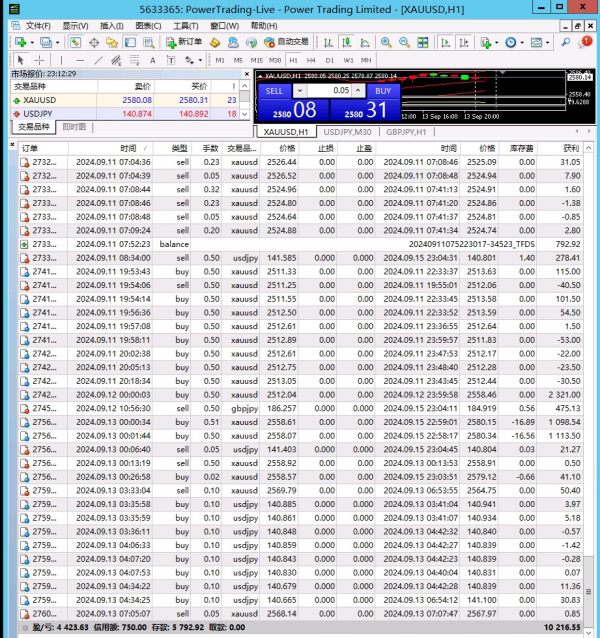The width and height of the screenshot is (600, 638).
Task: Click the trade history vertical scrollbar
Action: click(x=593, y=400)
